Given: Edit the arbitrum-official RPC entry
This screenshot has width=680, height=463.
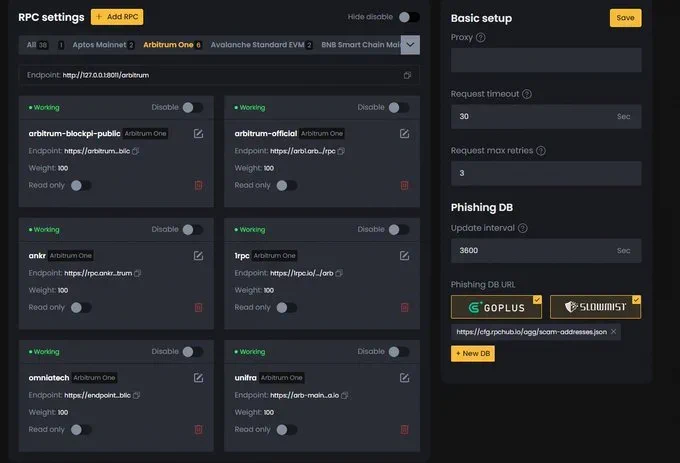Looking at the screenshot, I should click(x=404, y=134).
